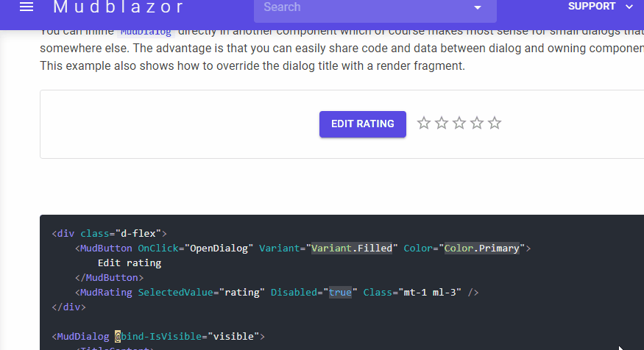Click the opening MudRating tag name
This screenshot has height=350, width=644.
coord(106,292)
